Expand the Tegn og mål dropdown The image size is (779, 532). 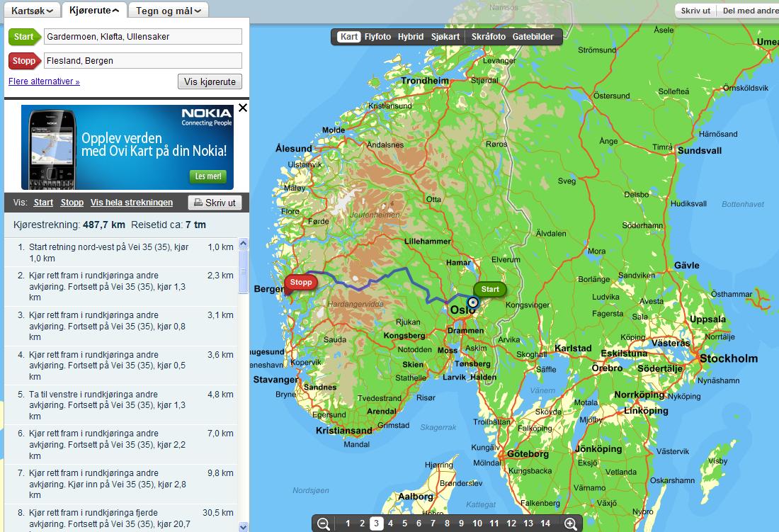[x=169, y=11]
